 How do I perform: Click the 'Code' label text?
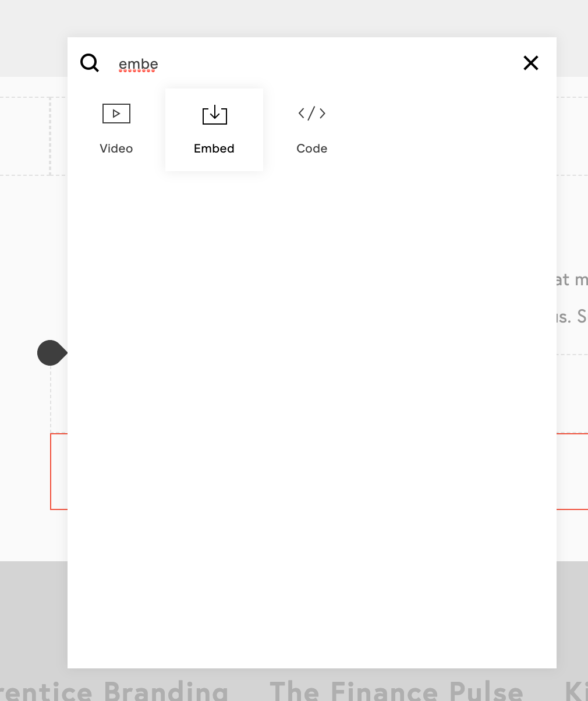point(312,148)
